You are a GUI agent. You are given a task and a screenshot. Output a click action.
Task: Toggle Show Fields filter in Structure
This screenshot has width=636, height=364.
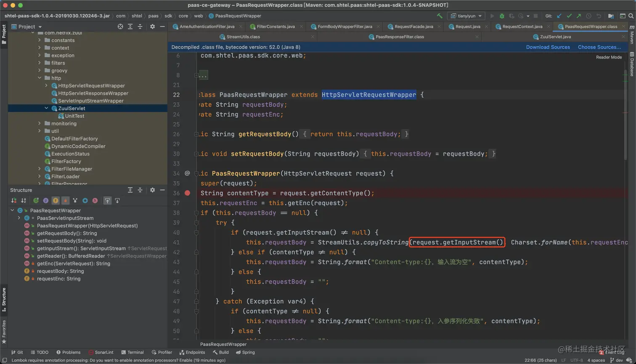55,200
